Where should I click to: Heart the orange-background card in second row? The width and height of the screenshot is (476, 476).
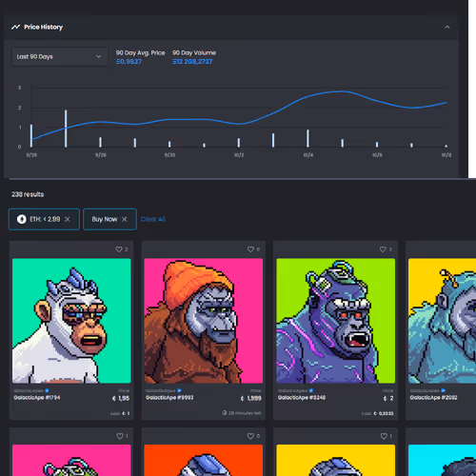(x=250, y=436)
